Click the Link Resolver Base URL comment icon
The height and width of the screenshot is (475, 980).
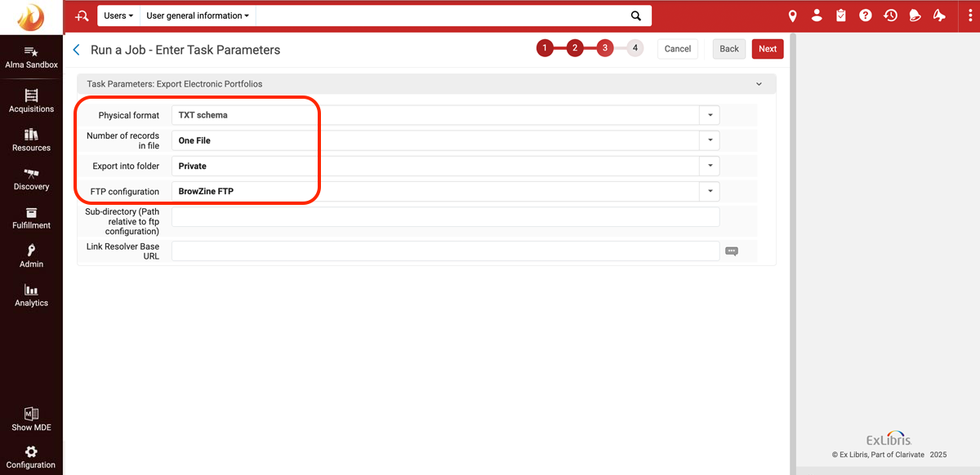pos(731,251)
